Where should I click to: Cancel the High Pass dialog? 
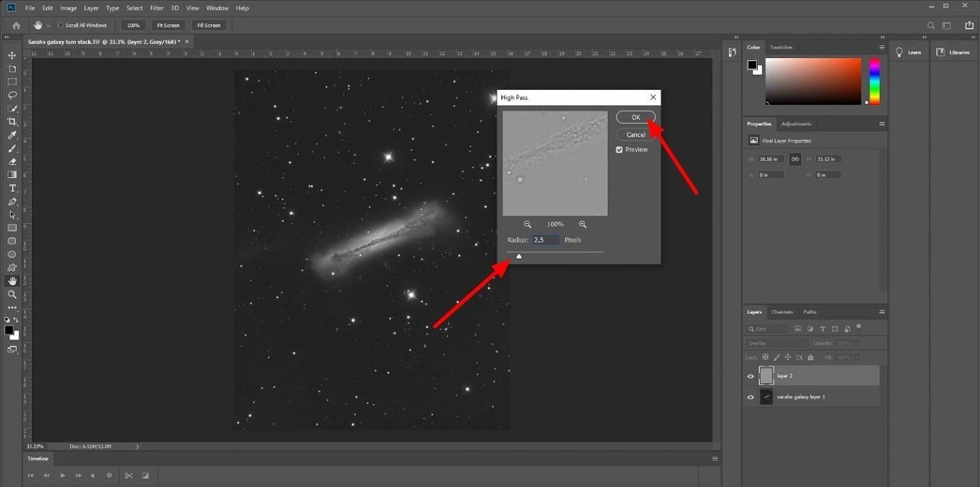[x=635, y=134]
